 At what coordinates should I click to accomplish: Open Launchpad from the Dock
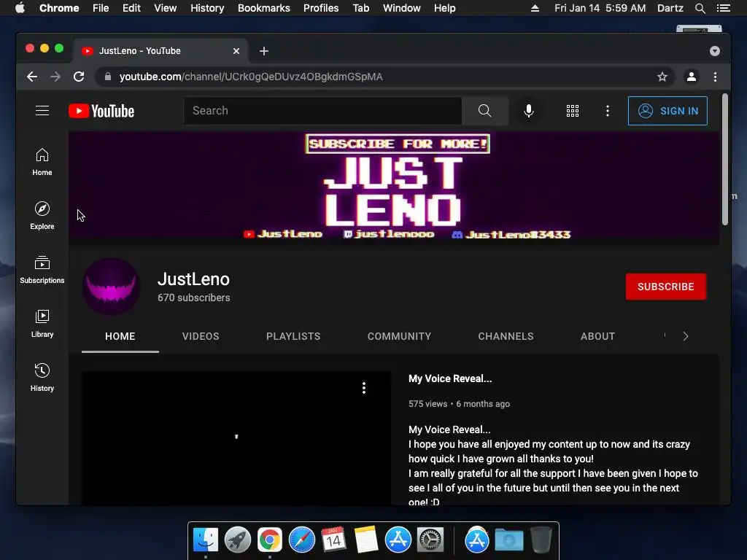pyautogui.click(x=238, y=540)
